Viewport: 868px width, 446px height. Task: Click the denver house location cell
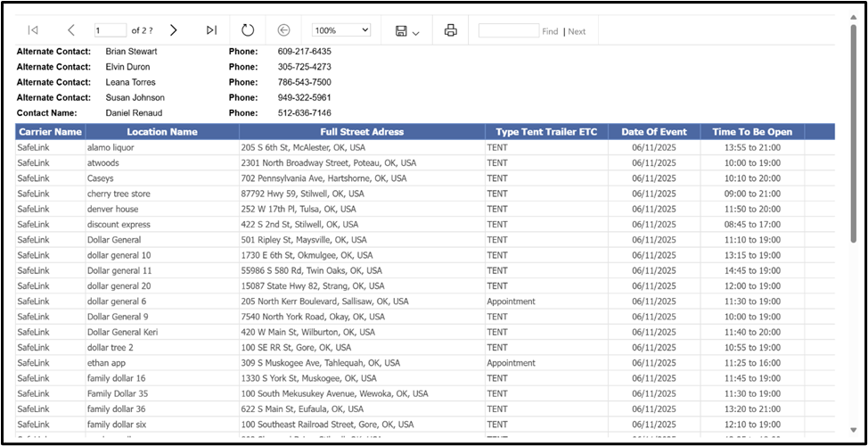pos(162,210)
